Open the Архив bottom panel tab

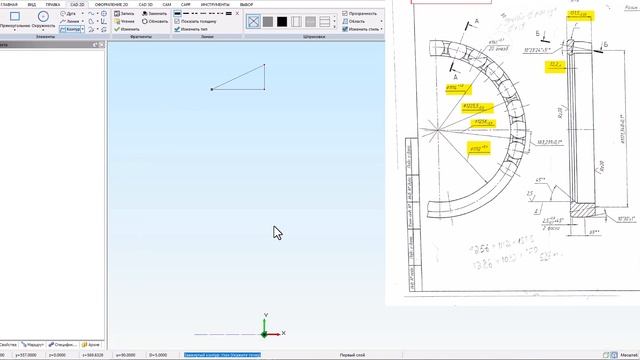pos(91,345)
